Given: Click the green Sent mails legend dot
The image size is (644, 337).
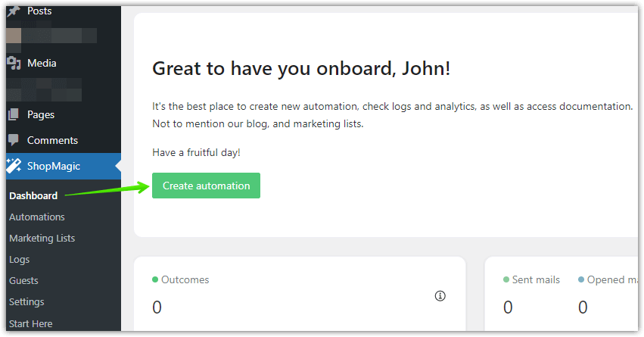Looking at the screenshot, I should 506,279.
